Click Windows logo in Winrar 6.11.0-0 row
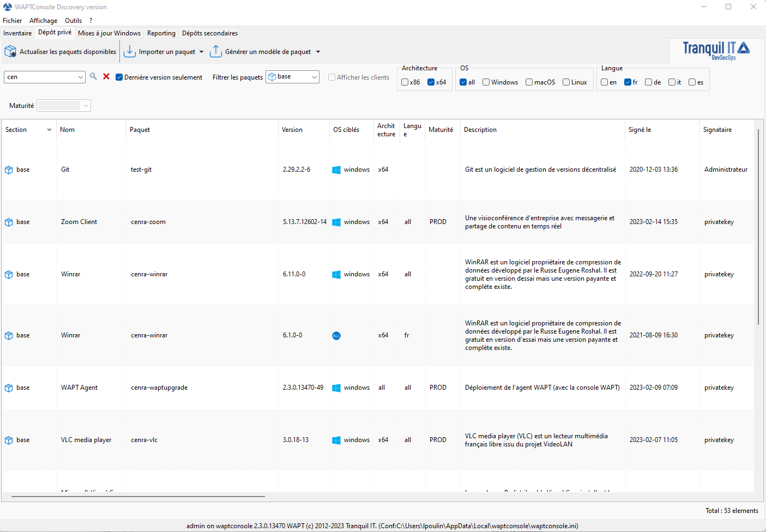Image resolution: width=766 pixels, height=532 pixels. (336, 274)
